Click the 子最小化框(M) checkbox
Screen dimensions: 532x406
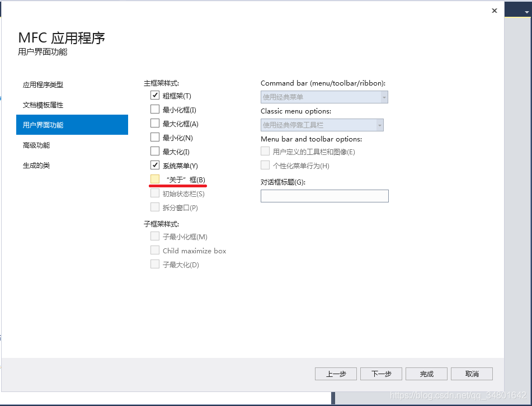point(155,236)
